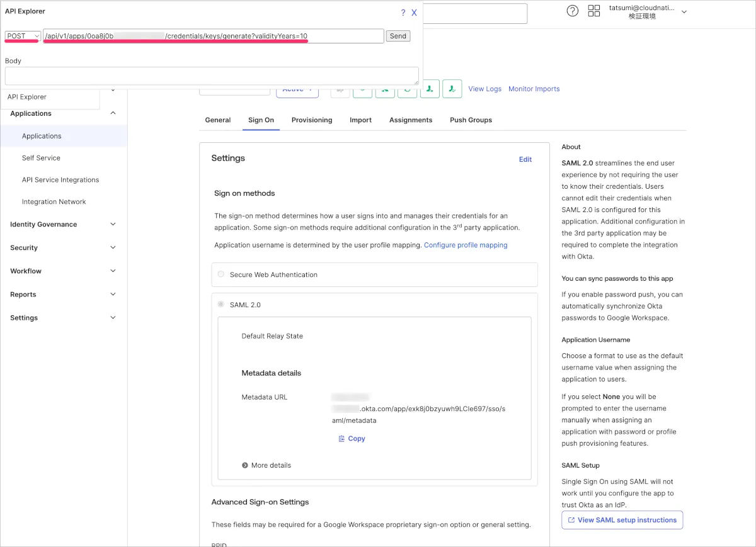Image resolution: width=756 pixels, height=547 pixels.
Task: Click Edit in the Settings panel
Action: 525,159
